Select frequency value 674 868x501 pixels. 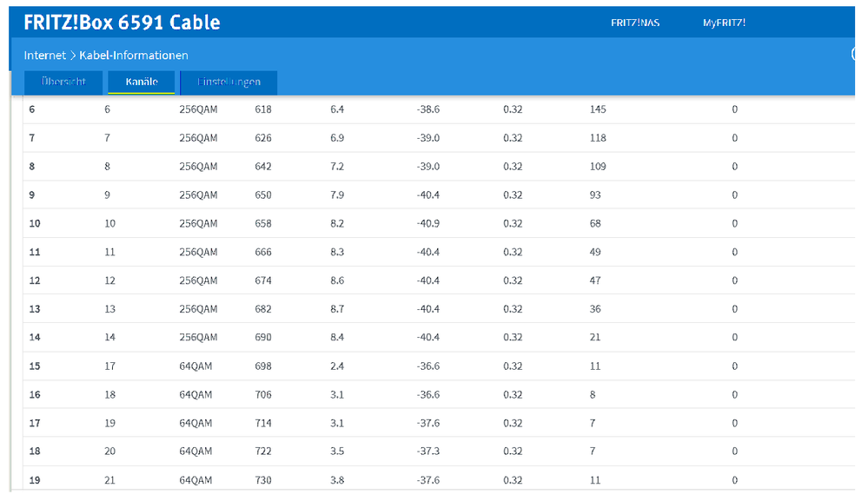pyautogui.click(x=263, y=281)
